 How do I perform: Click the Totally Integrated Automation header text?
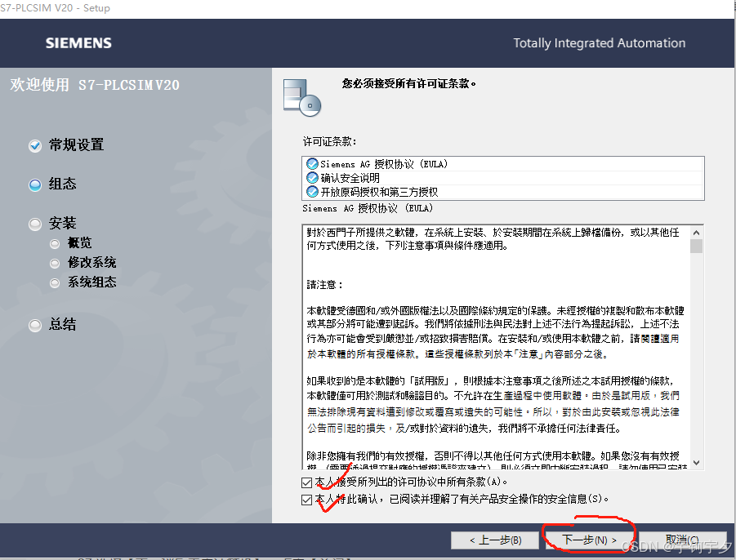point(600,43)
